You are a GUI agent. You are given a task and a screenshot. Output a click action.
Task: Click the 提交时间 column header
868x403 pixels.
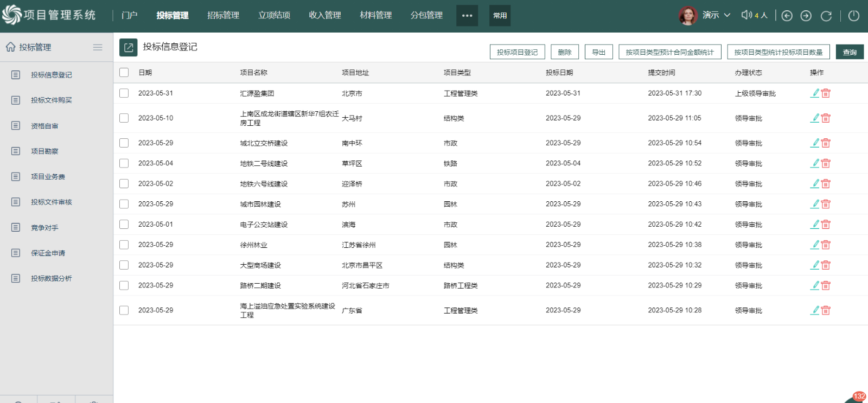661,73
